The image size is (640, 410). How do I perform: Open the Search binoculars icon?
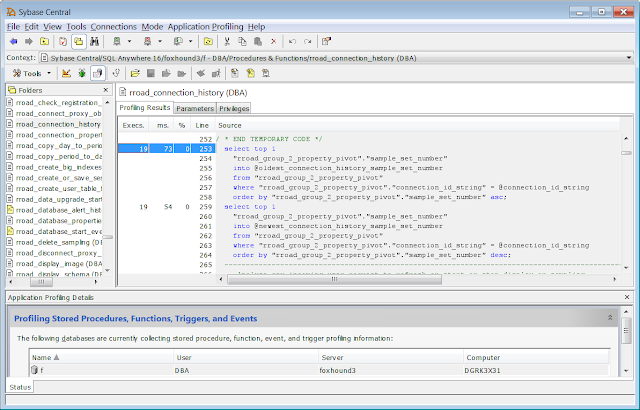point(94,41)
